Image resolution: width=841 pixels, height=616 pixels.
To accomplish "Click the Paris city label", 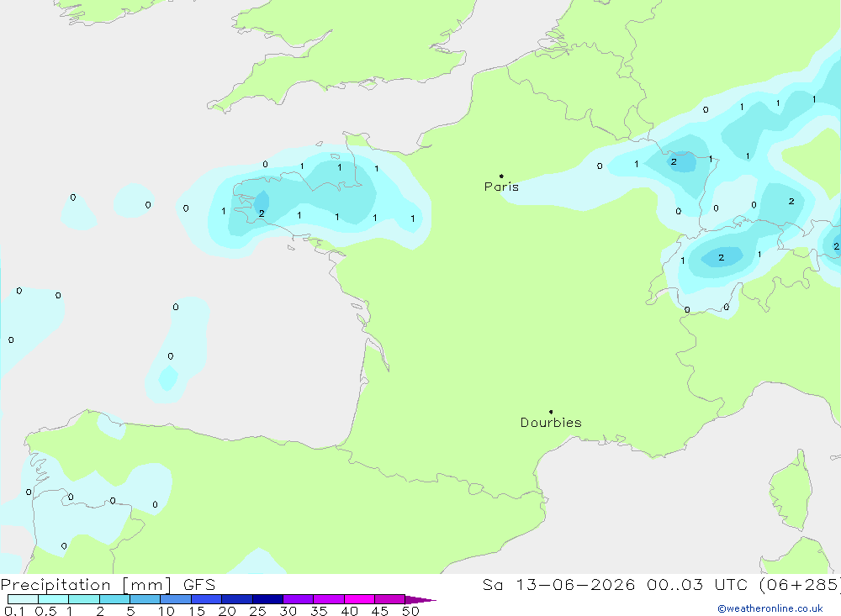I will (x=501, y=187).
